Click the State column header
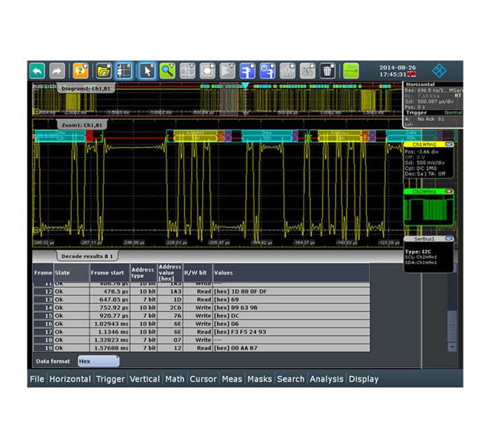This screenshot has height=448, width=490. click(x=71, y=273)
